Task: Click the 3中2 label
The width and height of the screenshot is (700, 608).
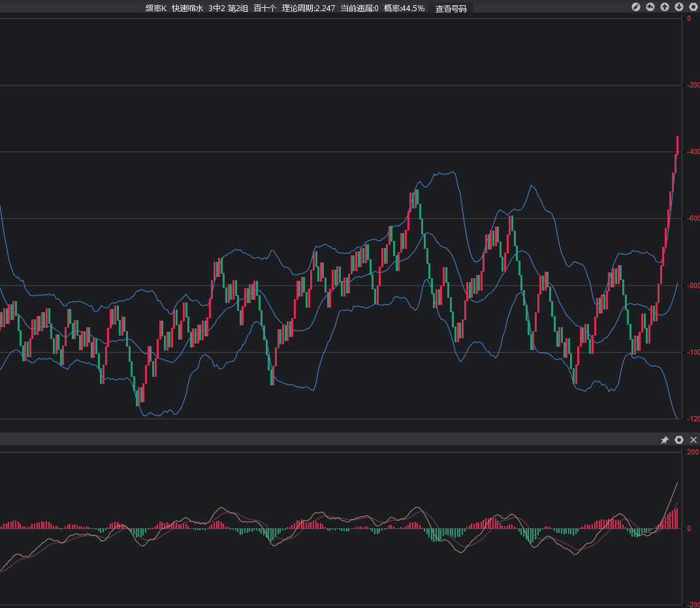Action: pos(217,8)
